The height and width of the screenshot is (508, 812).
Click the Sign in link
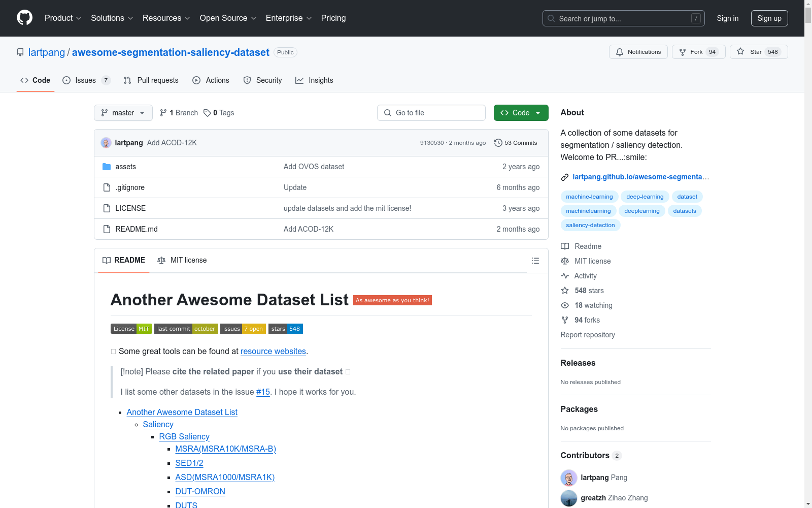tap(728, 18)
